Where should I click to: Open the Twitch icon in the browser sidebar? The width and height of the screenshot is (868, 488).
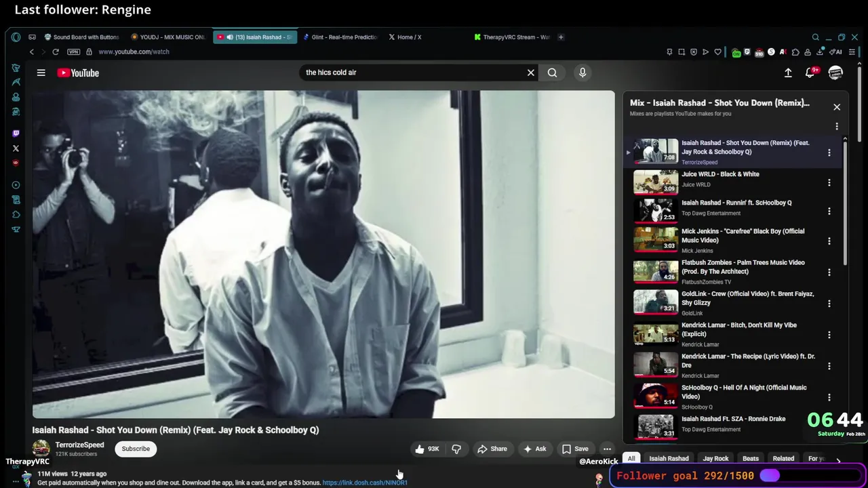pyautogui.click(x=16, y=134)
